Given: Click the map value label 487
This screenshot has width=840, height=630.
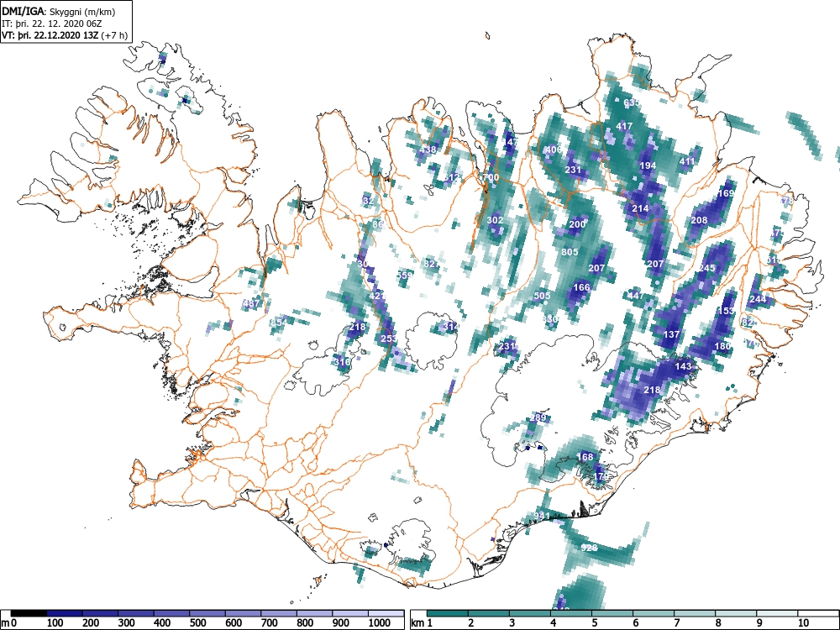Looking at the screenshot, I should click(251, 303).
